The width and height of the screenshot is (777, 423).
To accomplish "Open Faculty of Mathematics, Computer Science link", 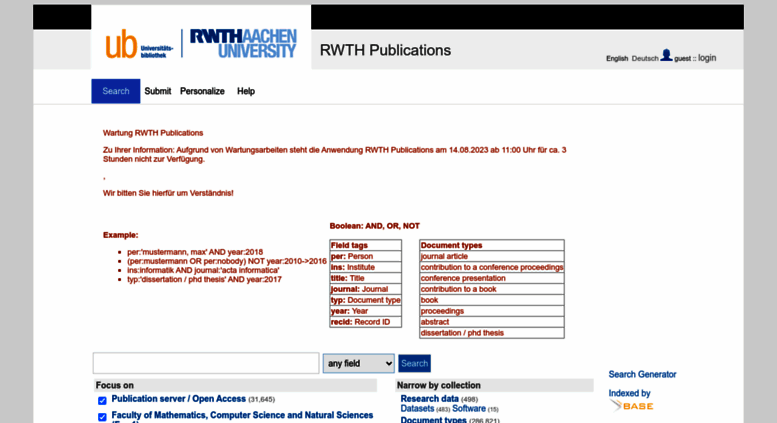I will click(242, 415).
